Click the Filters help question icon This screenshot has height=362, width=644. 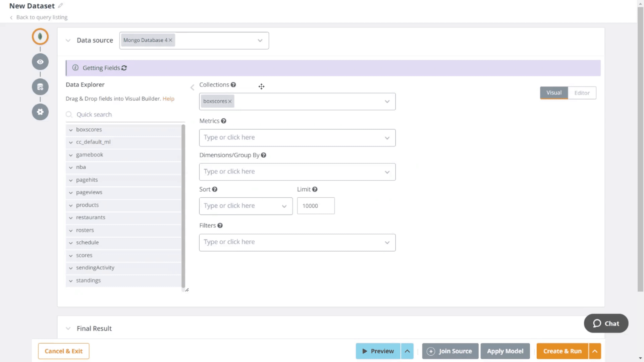(x=220, y=226)
